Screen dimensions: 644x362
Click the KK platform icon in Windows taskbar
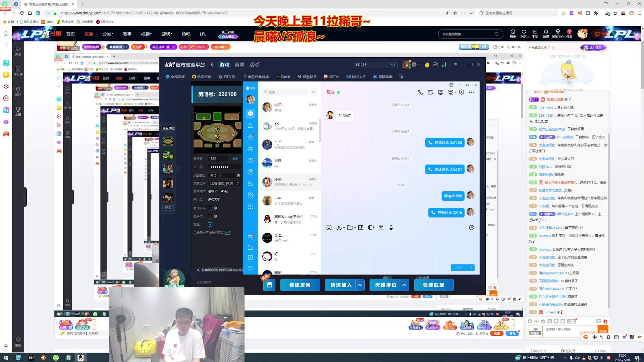(31, 358)
